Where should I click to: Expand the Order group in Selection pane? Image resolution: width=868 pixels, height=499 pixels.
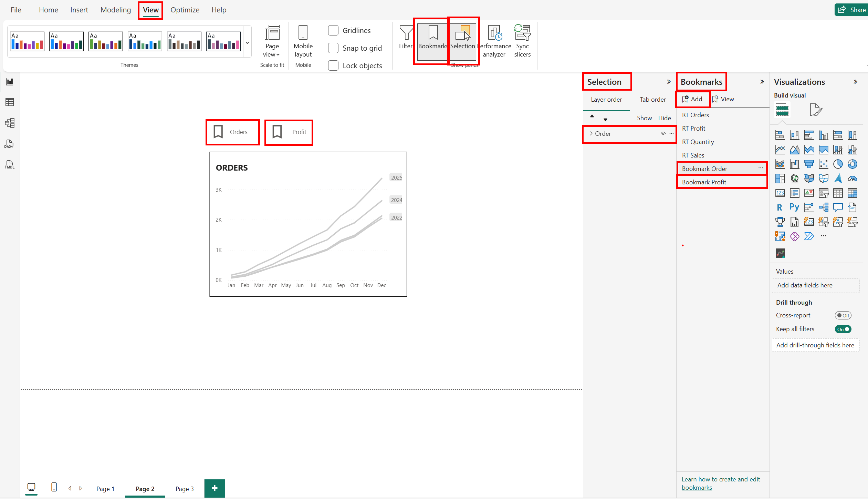click(591, 133)
